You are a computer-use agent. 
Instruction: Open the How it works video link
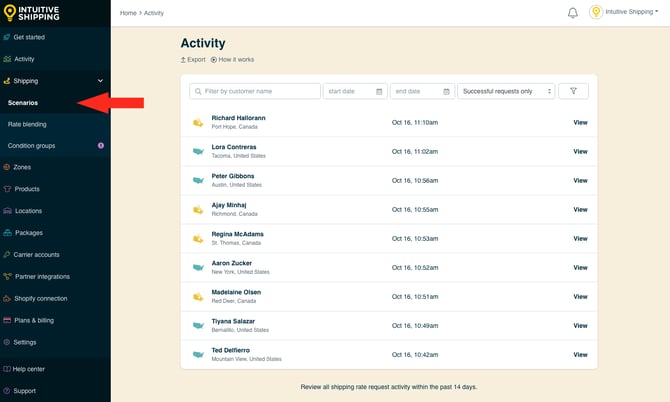point(232,59)
